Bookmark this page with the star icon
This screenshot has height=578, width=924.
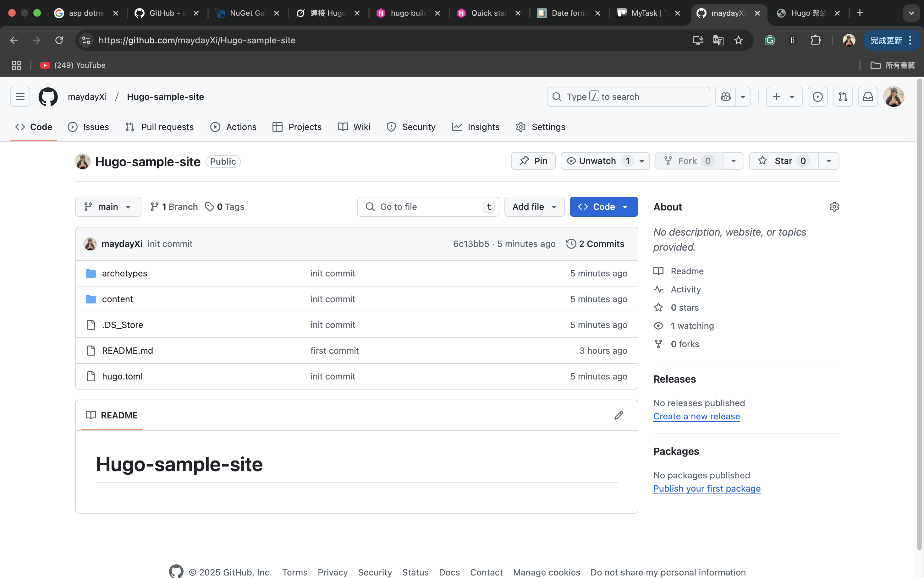(x=739, y=40)
